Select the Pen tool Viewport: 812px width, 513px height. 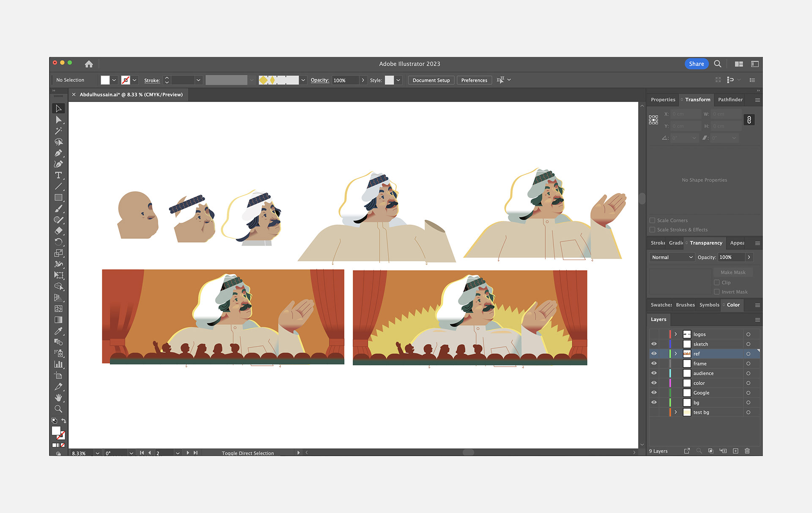59,153
